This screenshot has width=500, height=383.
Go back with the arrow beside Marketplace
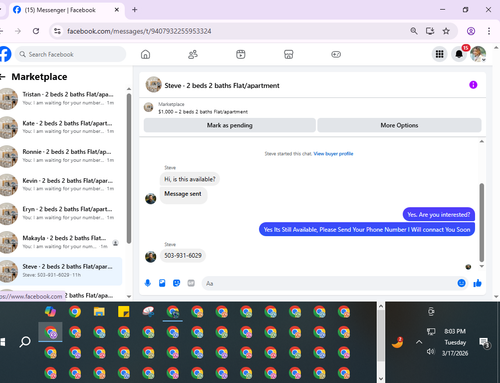pos(3,77)
